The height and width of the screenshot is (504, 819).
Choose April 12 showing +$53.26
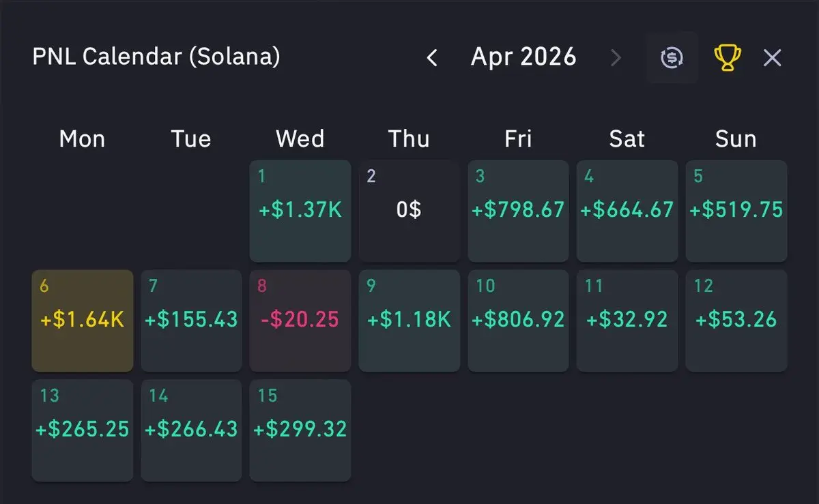click(x=736, y=321)
